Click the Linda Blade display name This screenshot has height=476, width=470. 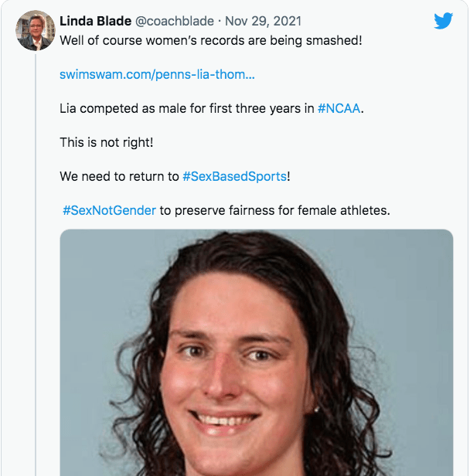pyautogui.click(x=95, y=20)
